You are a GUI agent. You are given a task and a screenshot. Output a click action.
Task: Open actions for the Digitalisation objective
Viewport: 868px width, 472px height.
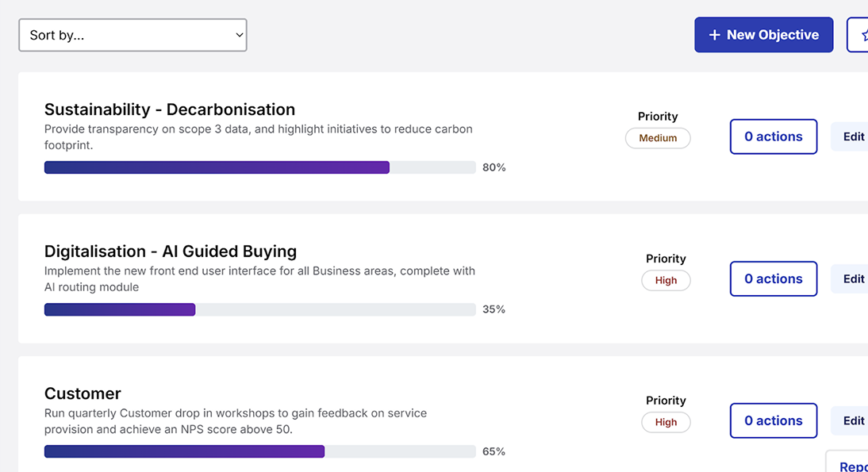click(x=773, y=278)
